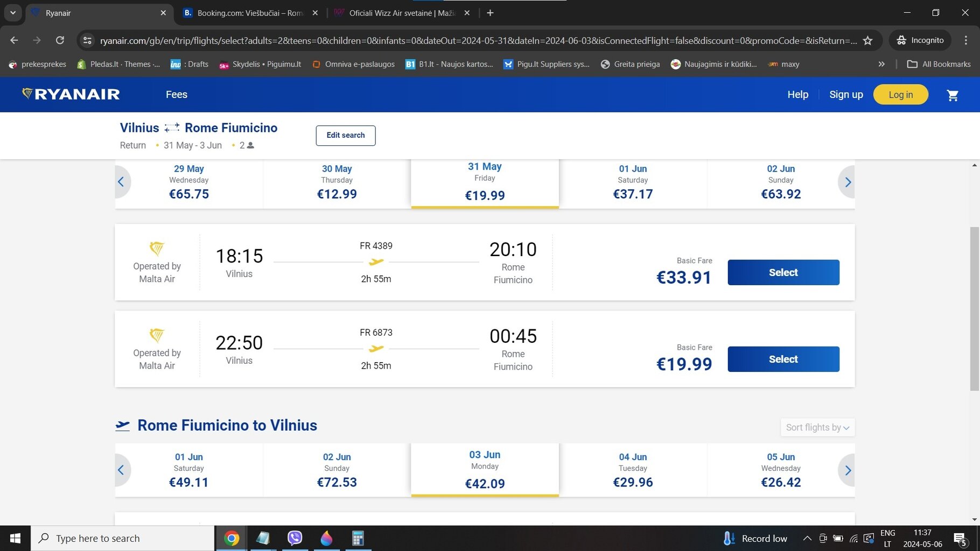Open Chrome from the taskbar

click(x=232, y=538)
